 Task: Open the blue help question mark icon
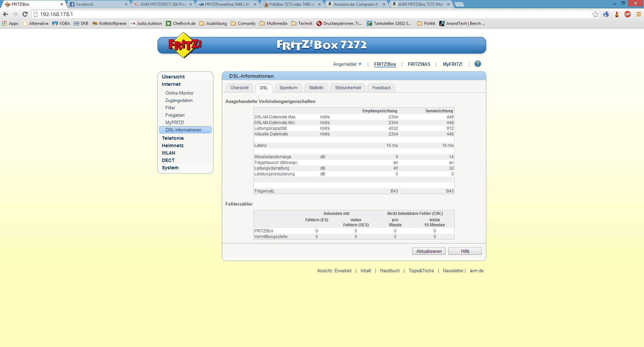(x=478, y=64)
